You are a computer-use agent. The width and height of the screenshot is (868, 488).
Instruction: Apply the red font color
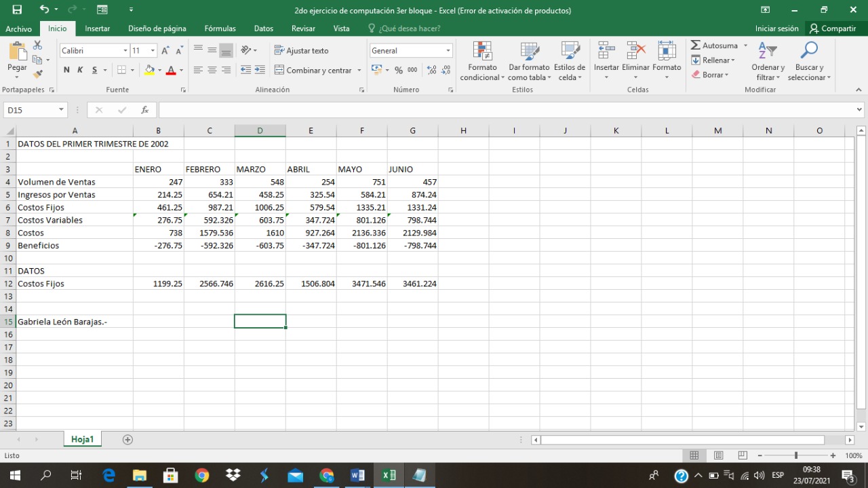[x=172, y=70]
